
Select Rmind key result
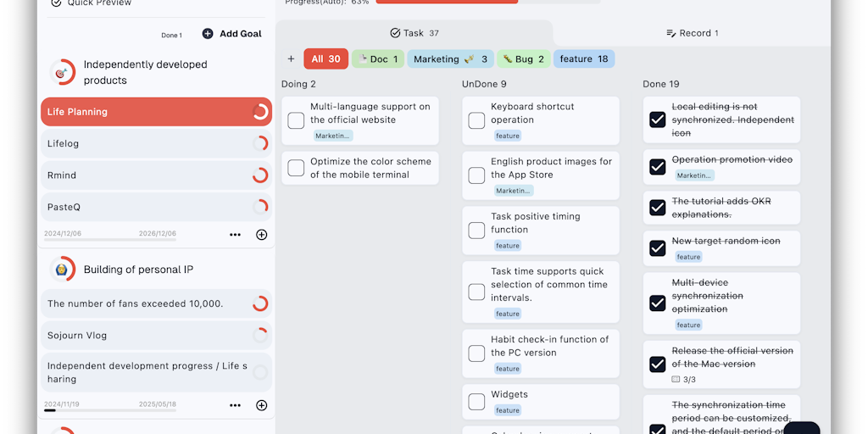[x=157, y=175]
